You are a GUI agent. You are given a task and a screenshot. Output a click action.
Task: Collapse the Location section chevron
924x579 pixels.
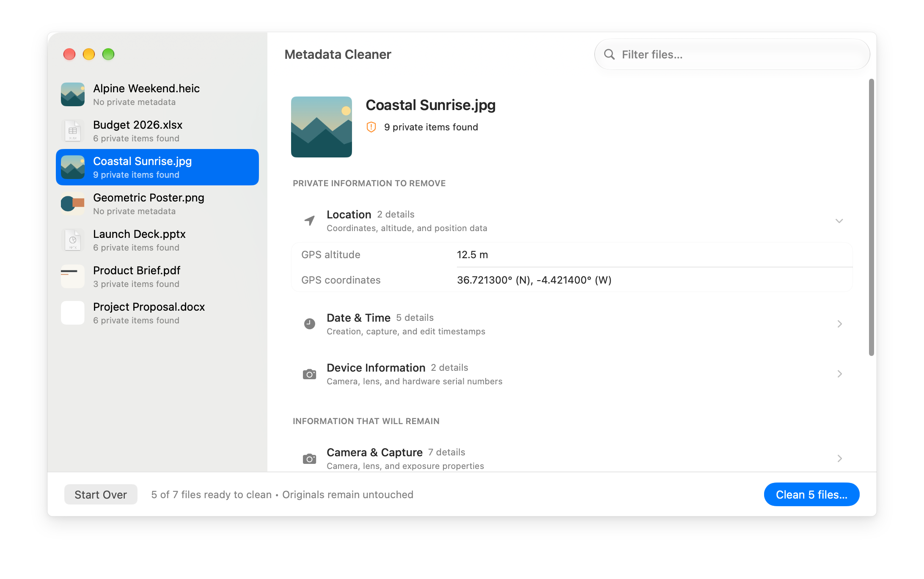tap(839, 221)
